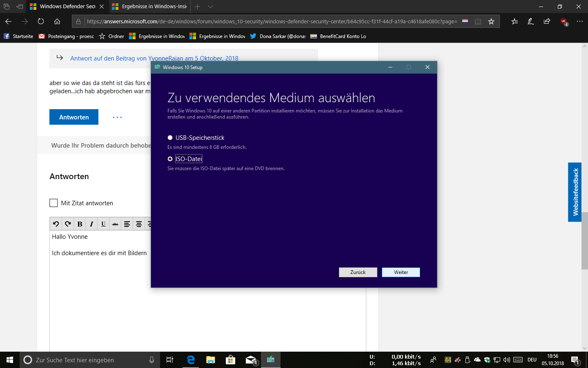
Task: Click the taskbar microphone icon
Action: coord(151,360)
